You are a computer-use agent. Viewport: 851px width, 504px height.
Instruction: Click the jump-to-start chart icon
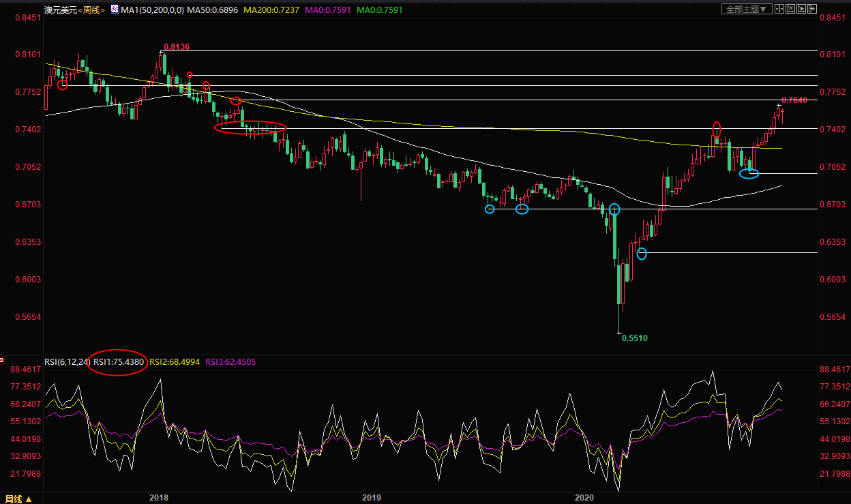789,9
